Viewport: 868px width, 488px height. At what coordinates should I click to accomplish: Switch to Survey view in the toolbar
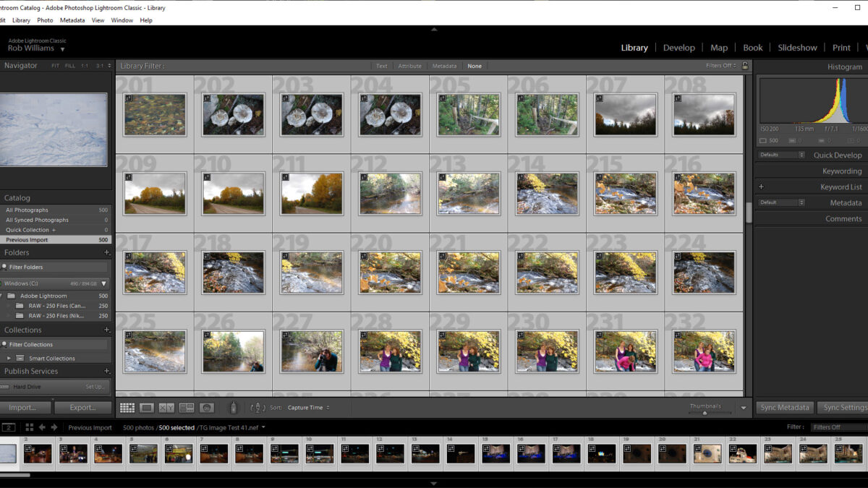click(187, 408)
